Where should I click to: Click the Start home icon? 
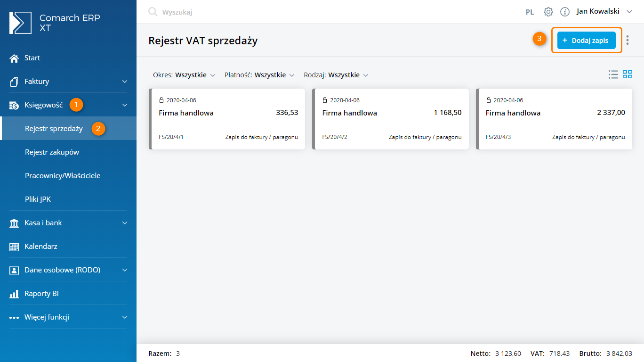15,58
